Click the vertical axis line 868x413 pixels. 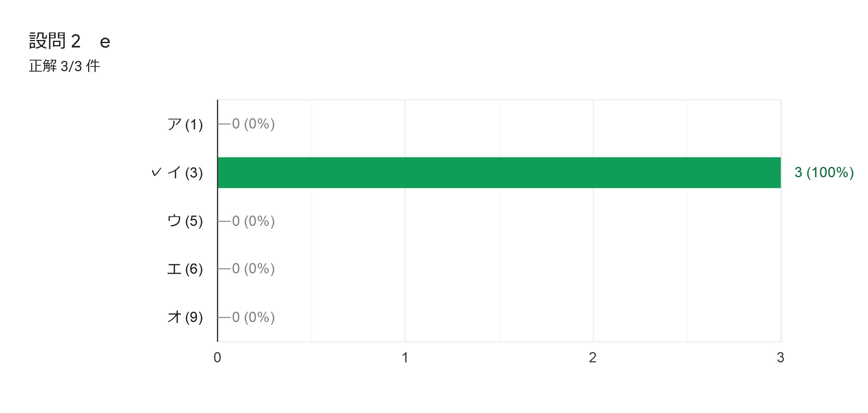coord(217,221)
